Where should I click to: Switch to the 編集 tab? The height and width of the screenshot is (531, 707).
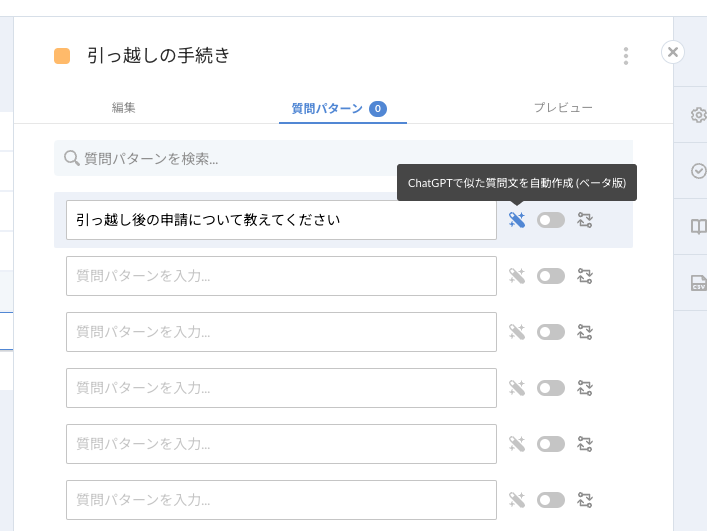[124, 108]
